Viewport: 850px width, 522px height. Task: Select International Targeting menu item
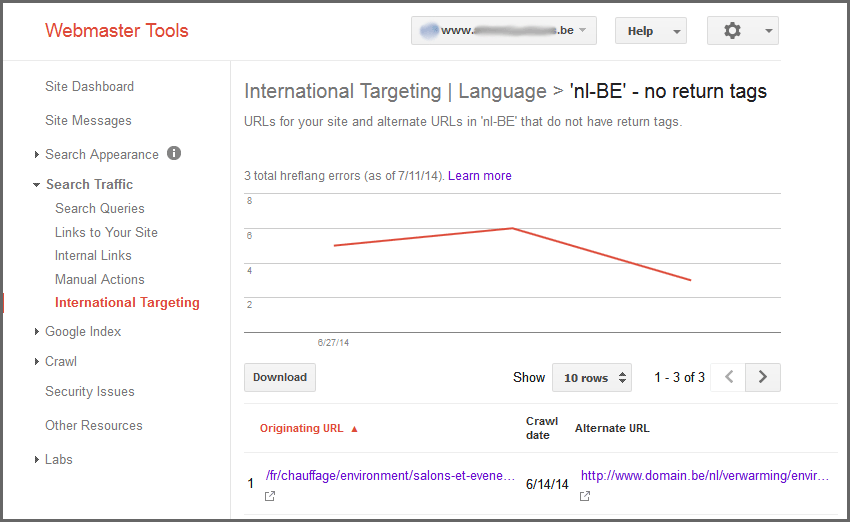(x=127, y=302)
